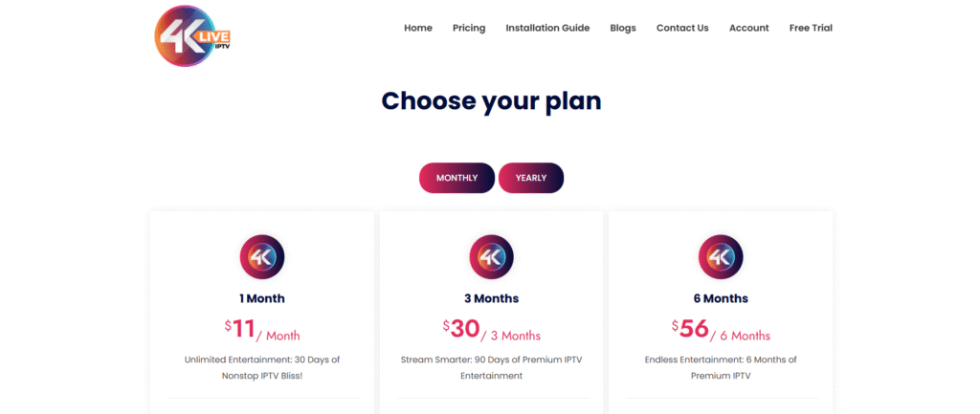Viewport: 980px width, 414px height.
Task: Go to the Account page
Action: pos(748,28)
